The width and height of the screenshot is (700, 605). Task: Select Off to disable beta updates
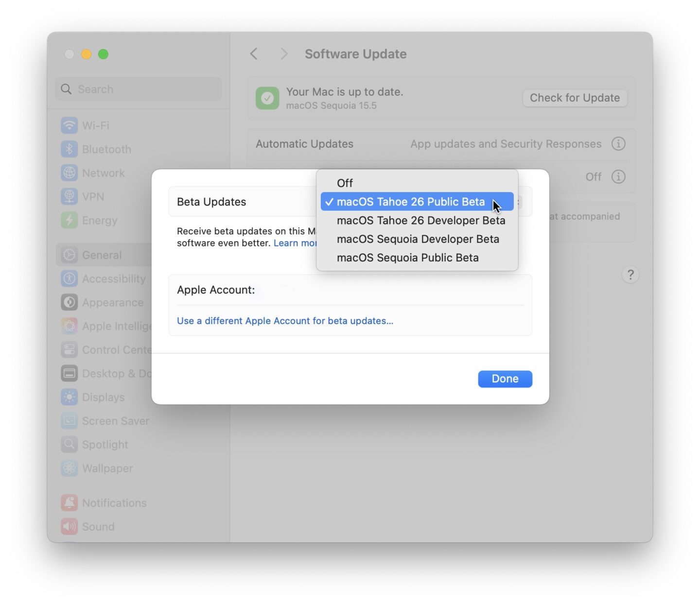click(x=345, y=183)
